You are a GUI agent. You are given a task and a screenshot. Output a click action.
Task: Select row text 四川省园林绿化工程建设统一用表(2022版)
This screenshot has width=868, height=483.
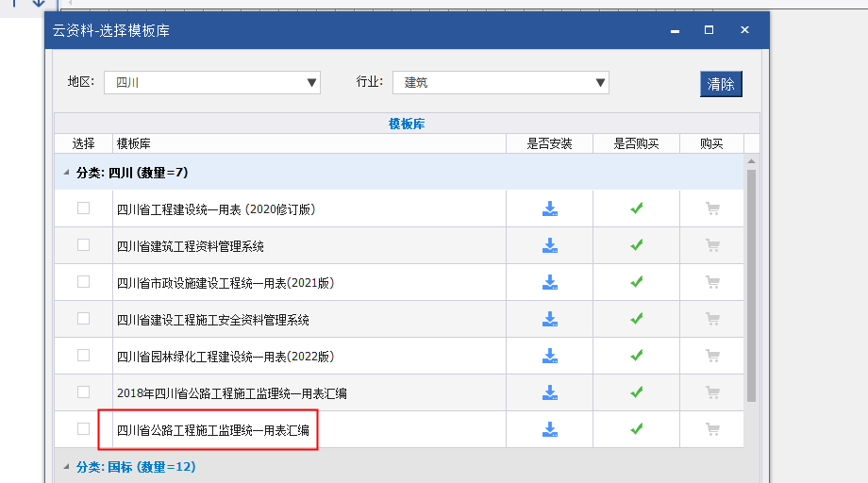click(x=225, y=357)
